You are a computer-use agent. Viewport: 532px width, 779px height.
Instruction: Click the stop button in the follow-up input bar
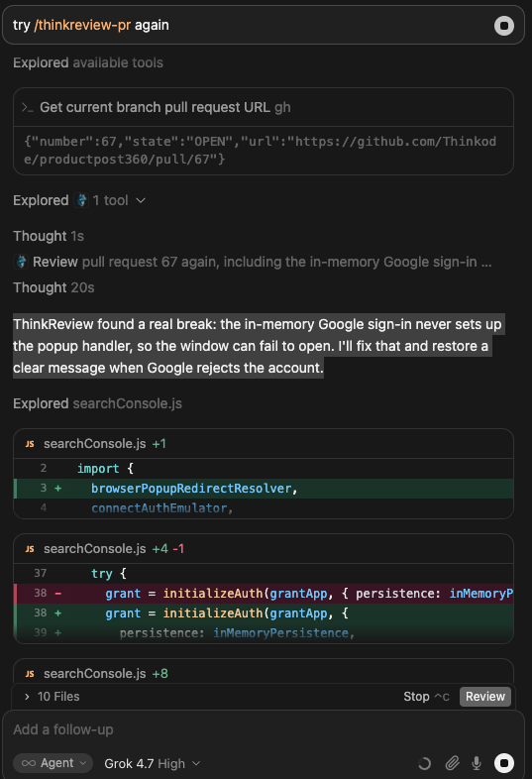(x=503, y=763)
